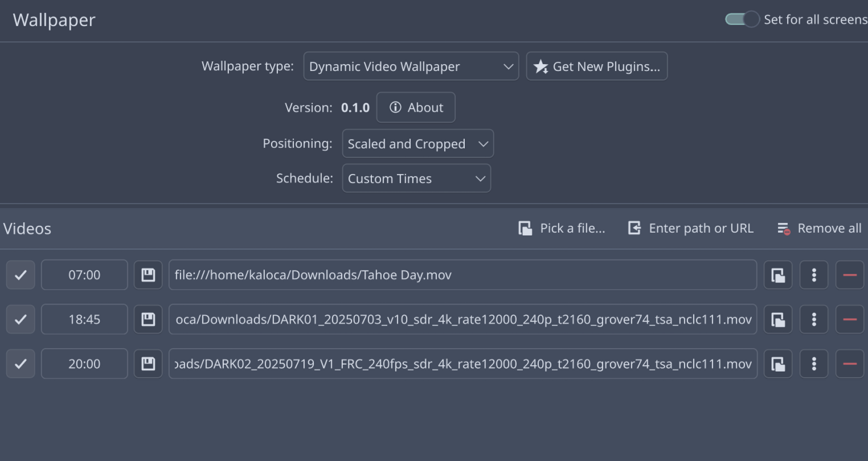The width and height of the screenshot is (868, 461).
Task: Open the Wallpaper type dropdown
Action: coord(411,66)
